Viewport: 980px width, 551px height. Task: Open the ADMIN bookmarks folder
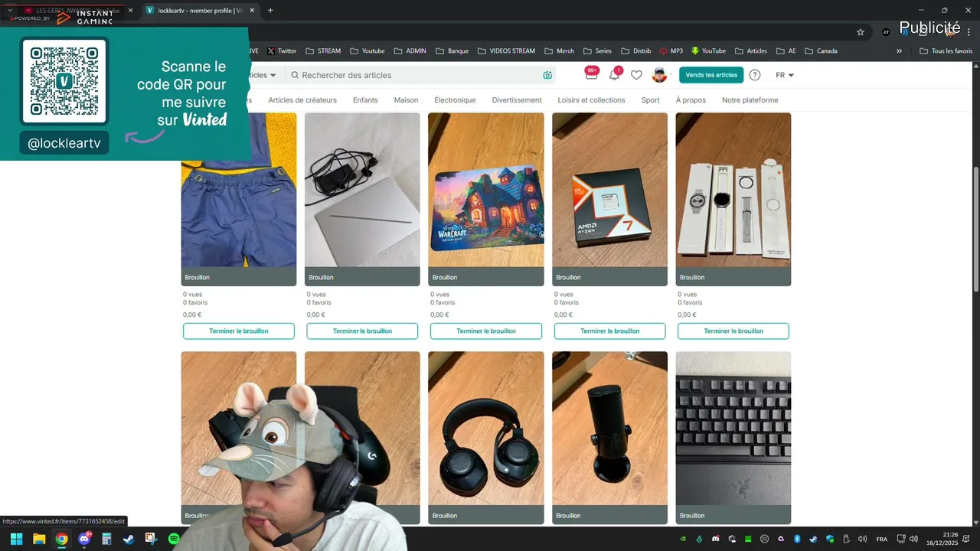[410, 51]
